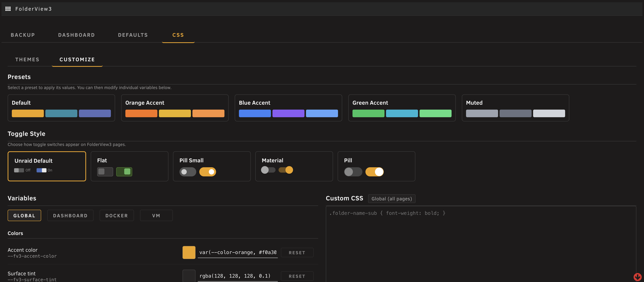This screenshot has width=644, height=282.
Task: Select the VM variables tab
Action: [156, 215]
